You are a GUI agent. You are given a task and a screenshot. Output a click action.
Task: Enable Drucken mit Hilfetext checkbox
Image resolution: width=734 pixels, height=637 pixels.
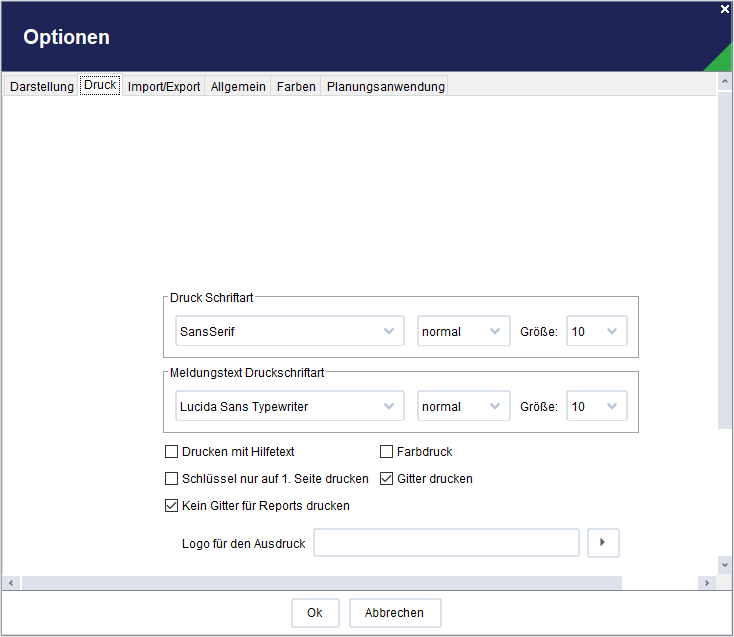(x=171, y=452)
